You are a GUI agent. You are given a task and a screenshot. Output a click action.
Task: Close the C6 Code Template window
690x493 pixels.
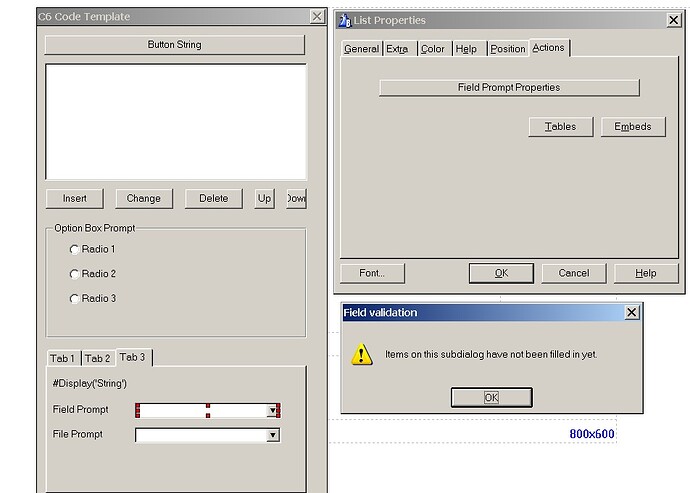(x=317, y=17)
